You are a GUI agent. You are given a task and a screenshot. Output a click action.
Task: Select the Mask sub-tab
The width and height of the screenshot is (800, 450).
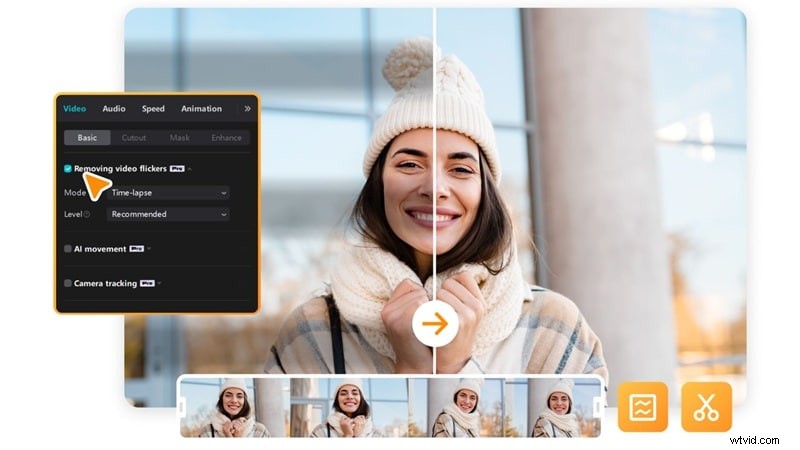pyautogui.click(x=180, y=138)
